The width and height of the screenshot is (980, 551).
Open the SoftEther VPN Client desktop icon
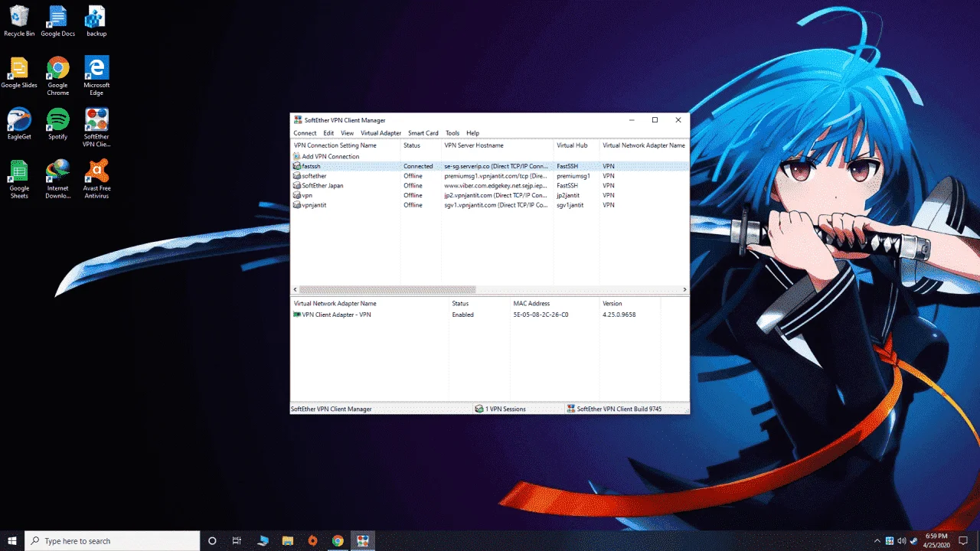pyautogui.click(x=96, y=127)
